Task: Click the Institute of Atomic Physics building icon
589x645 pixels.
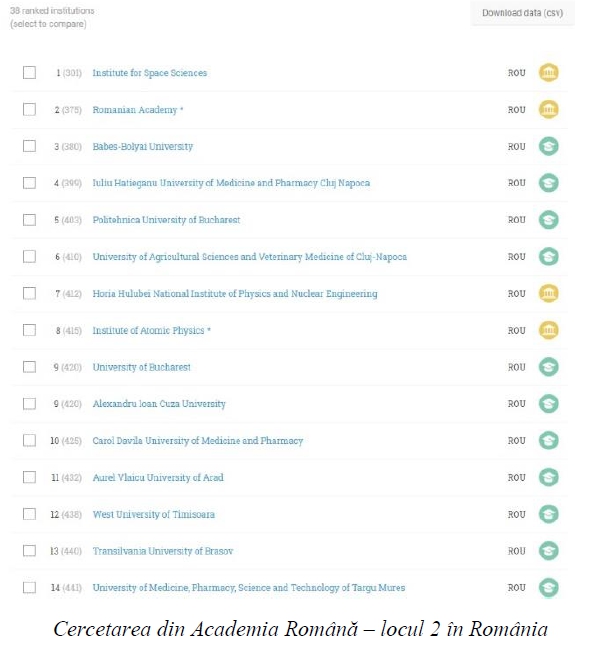Action: (x=548, y=330)
